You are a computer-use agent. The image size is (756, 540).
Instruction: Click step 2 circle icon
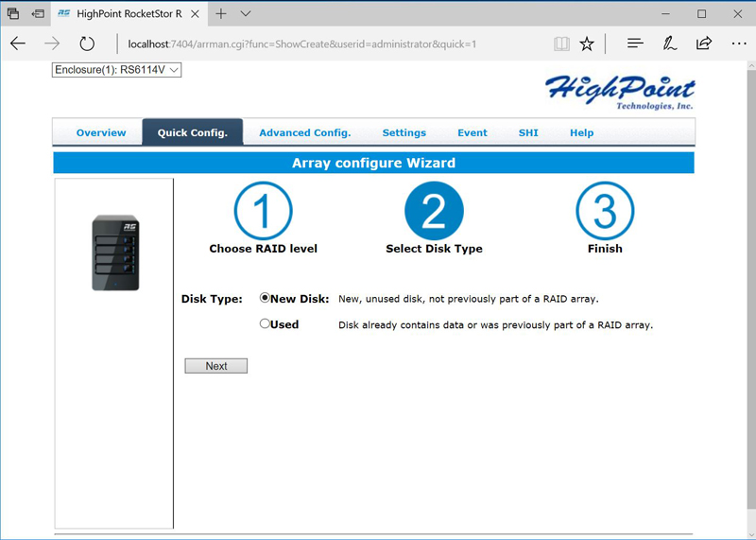tap(434, 211)
